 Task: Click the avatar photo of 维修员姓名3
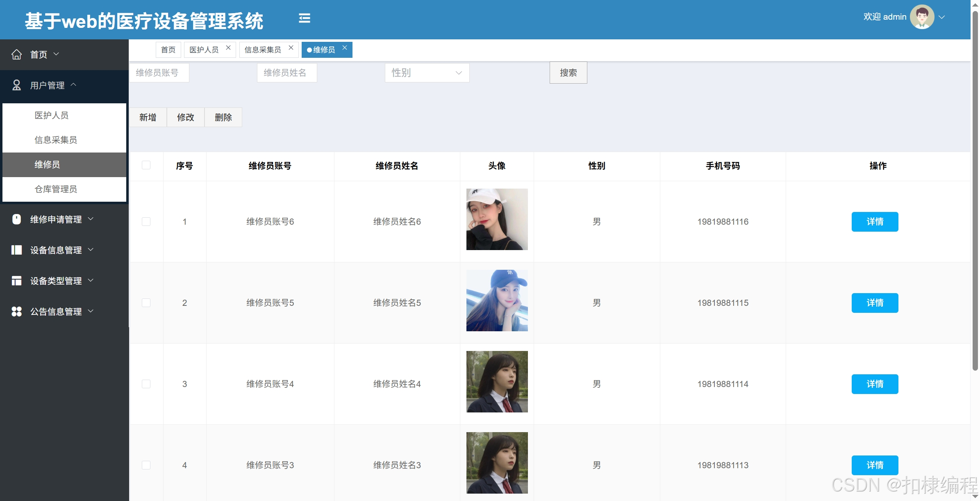pyautogui.click(x=497, y=463)
